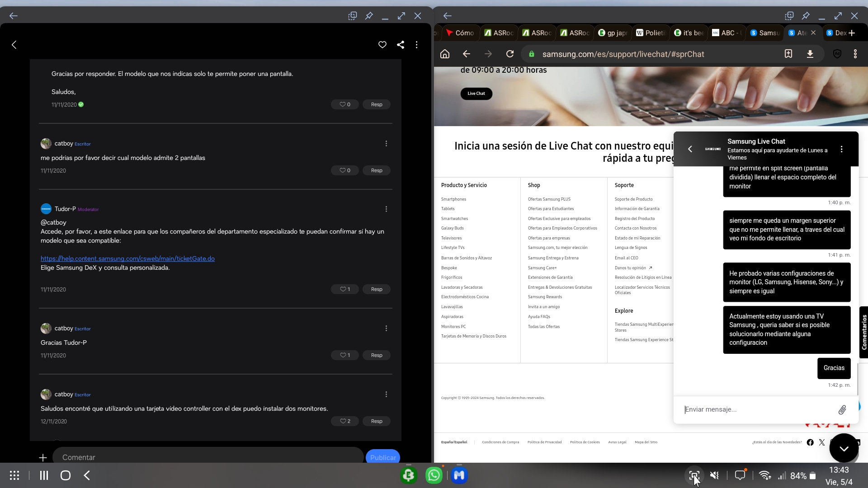
Task: Open WhatsApp from the taskbar
Action: click(x=433, y=475)
